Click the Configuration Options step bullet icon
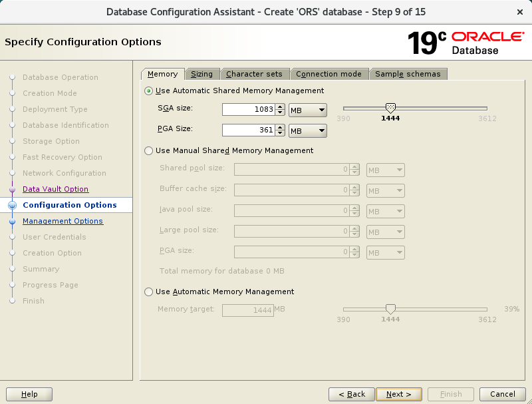Viewport: 532px width, 404px height. pyautogui.click(x=12, y=205)
